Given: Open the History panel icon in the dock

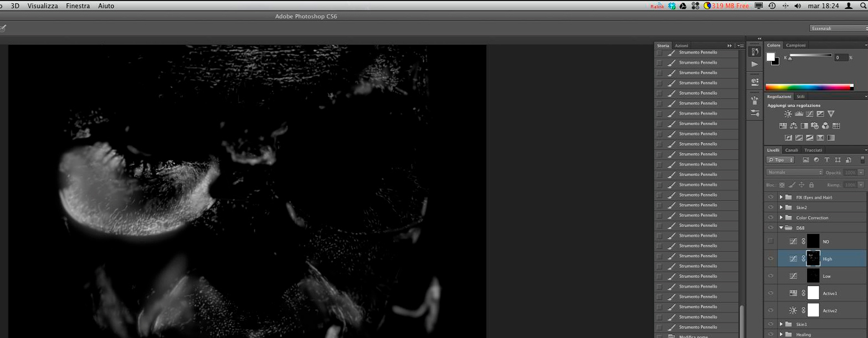Looking at the screenshot, I should click(x=754, y=51).
